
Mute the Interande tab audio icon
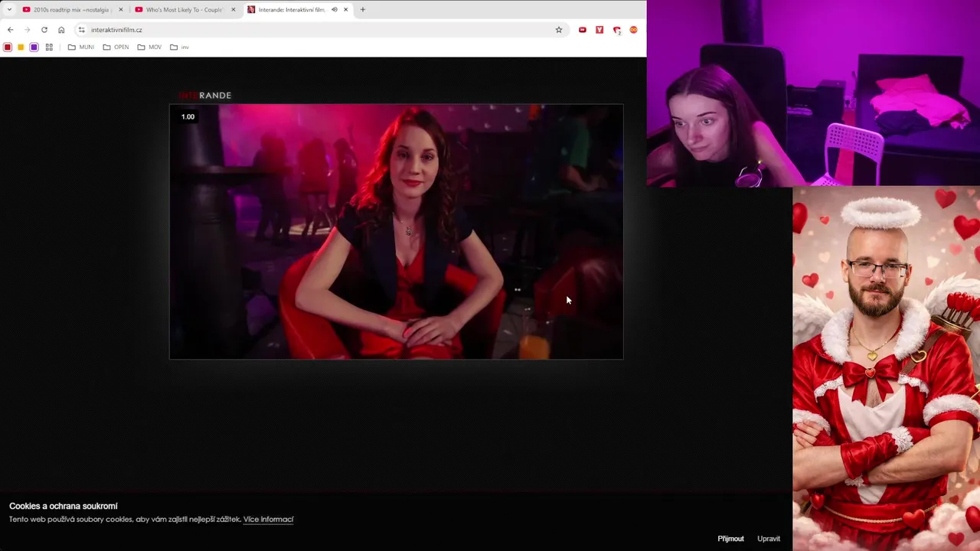pyautogui.click(x=334, y=10)
